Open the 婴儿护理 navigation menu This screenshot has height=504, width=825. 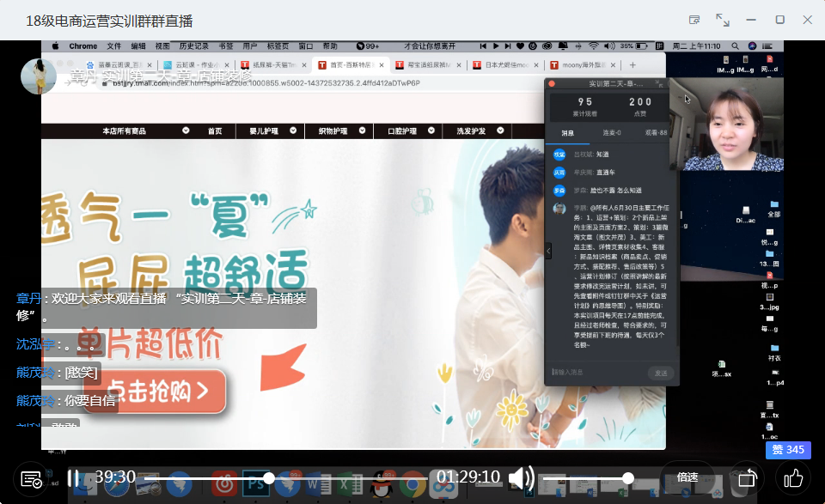pos(265,131)
